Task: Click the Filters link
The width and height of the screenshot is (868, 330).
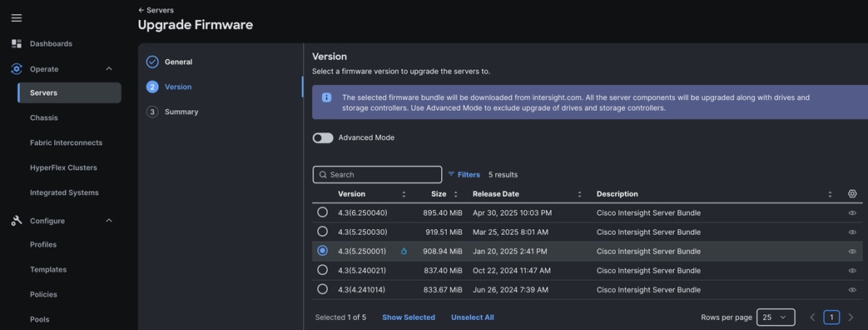Action: pos(469,175)
